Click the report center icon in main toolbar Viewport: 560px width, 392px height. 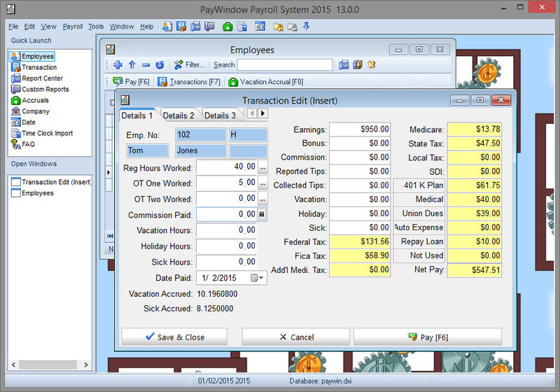(x=195, y=27)
